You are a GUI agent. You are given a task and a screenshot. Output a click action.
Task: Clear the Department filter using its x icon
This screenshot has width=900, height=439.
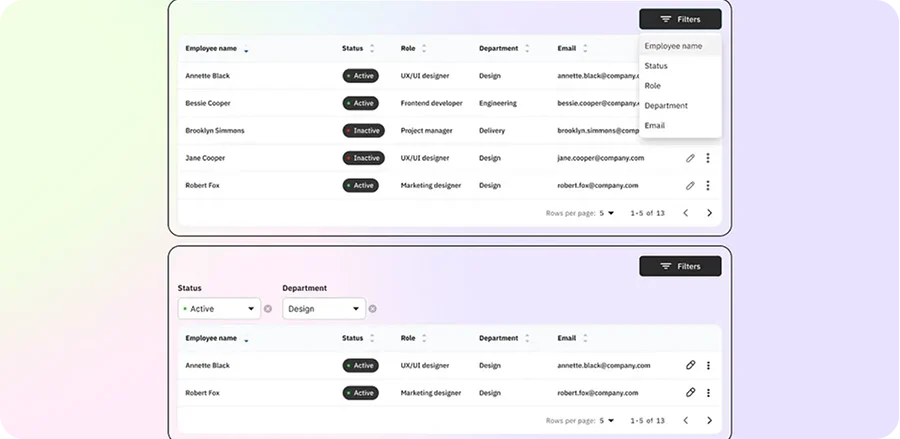373,309
